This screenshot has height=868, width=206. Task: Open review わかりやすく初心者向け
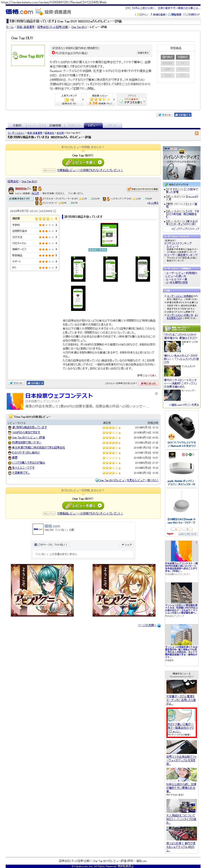coord(26,452)
